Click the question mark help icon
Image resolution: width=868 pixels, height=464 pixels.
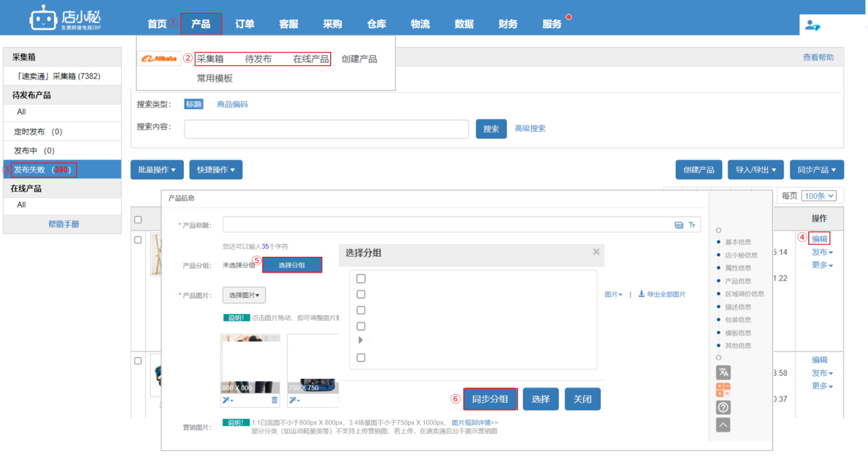(x=723, y=407)
